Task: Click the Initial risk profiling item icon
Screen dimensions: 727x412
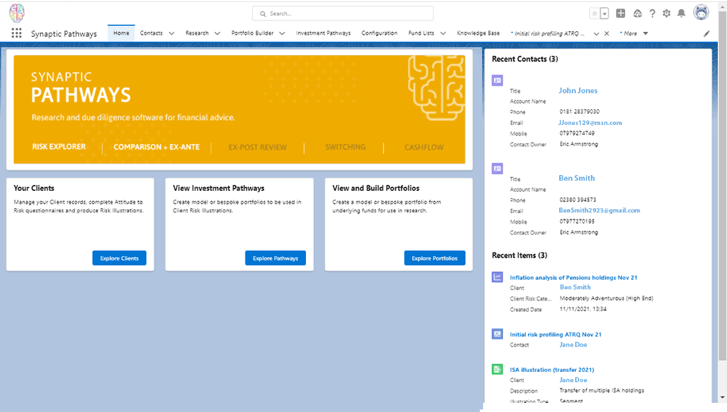Action: click(x=497, y=334)
